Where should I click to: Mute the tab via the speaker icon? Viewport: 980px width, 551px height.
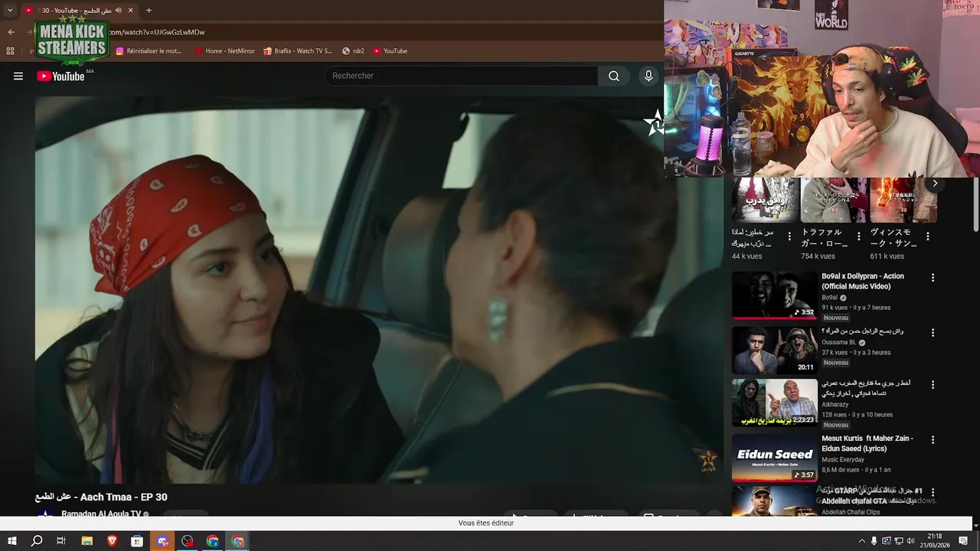coord(118,10)
